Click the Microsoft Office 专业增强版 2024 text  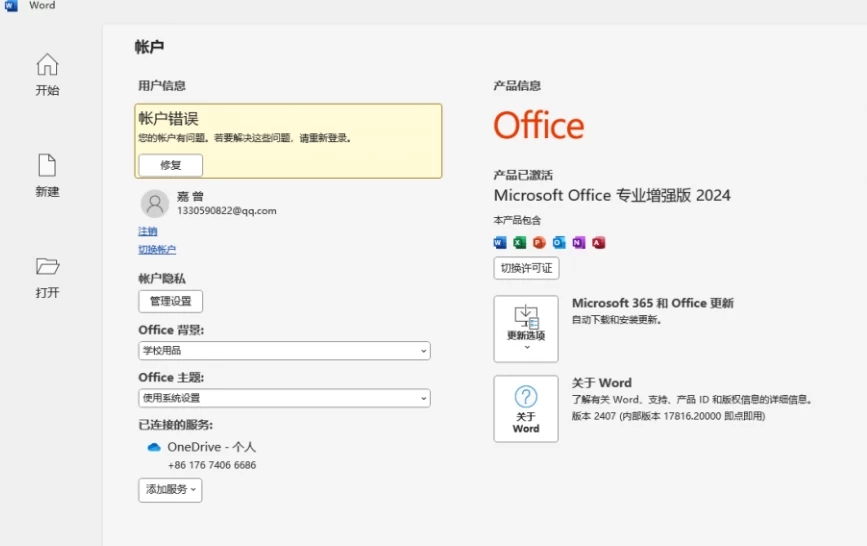click(612, 195)
